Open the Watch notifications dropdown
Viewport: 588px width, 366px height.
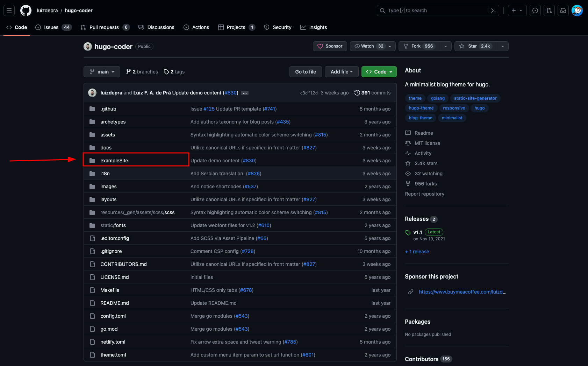[373, 46]
